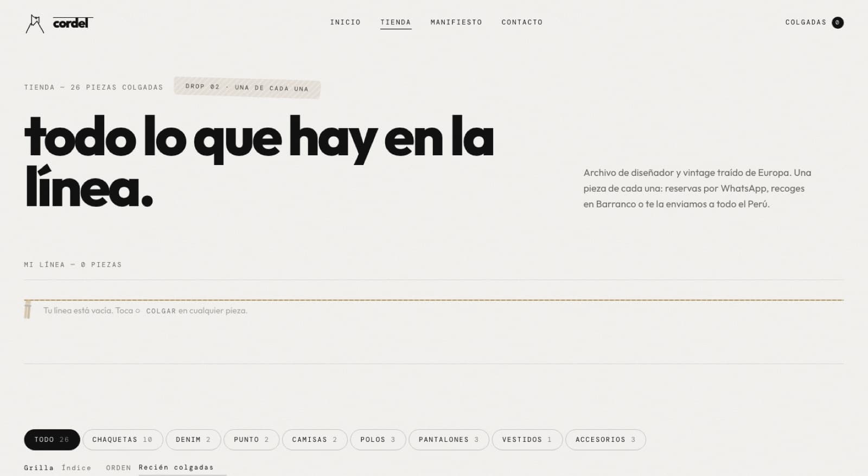Click the black COLGADAS counter badge

pos(838,22)
